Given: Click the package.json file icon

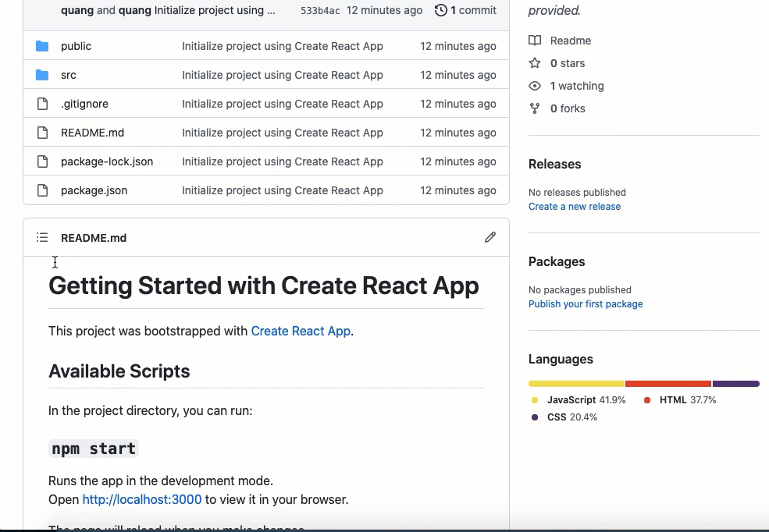Looking at the screenshot, I should coord(43,190).
